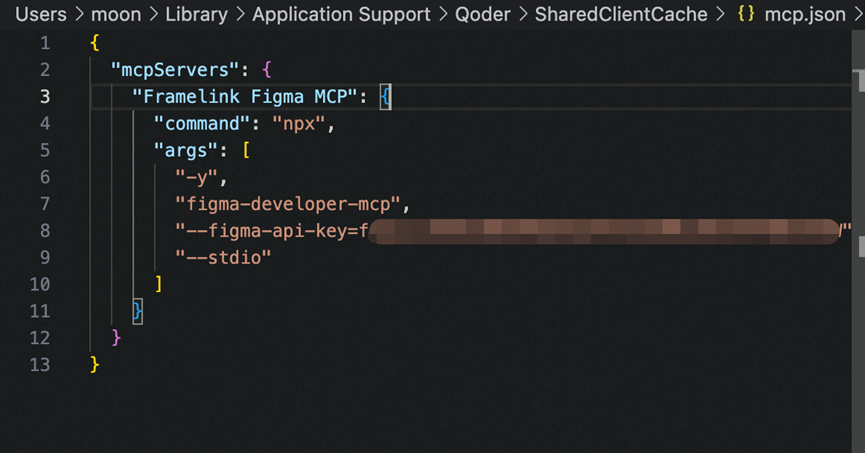
Task: Open the mcp.json breadcrumb file
Action: tap(805, 14)
